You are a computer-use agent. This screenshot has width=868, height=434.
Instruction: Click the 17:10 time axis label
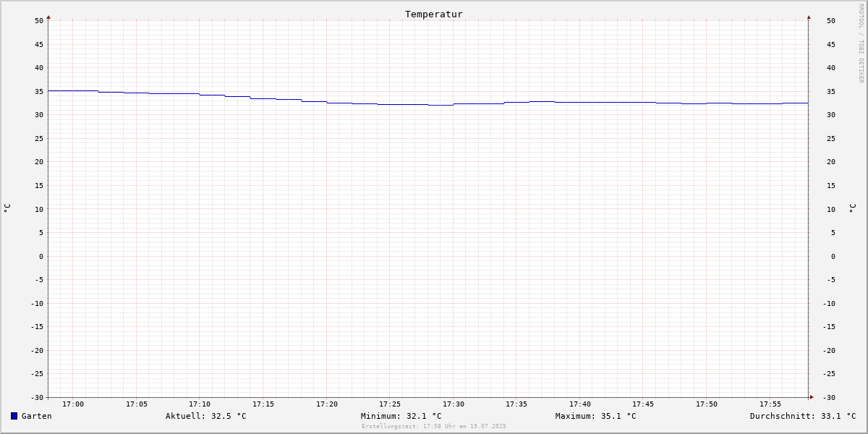click(x=200, y=404)
